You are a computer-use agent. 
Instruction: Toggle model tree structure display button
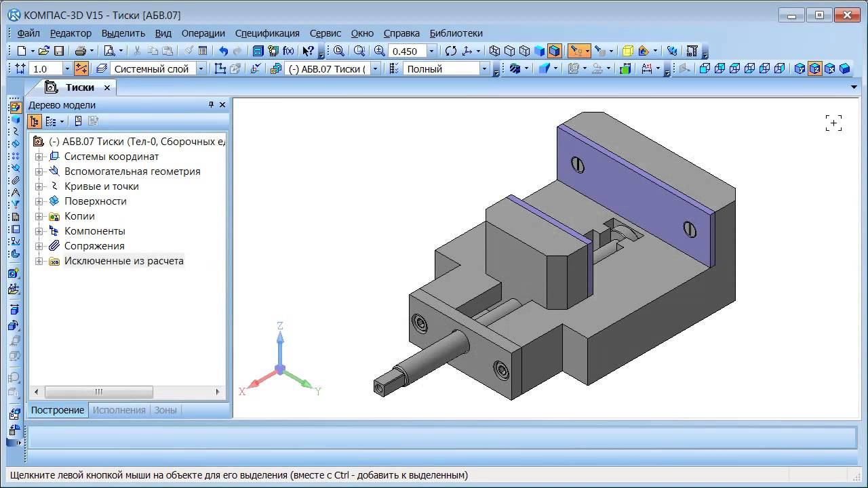click(x=35, y=121)
